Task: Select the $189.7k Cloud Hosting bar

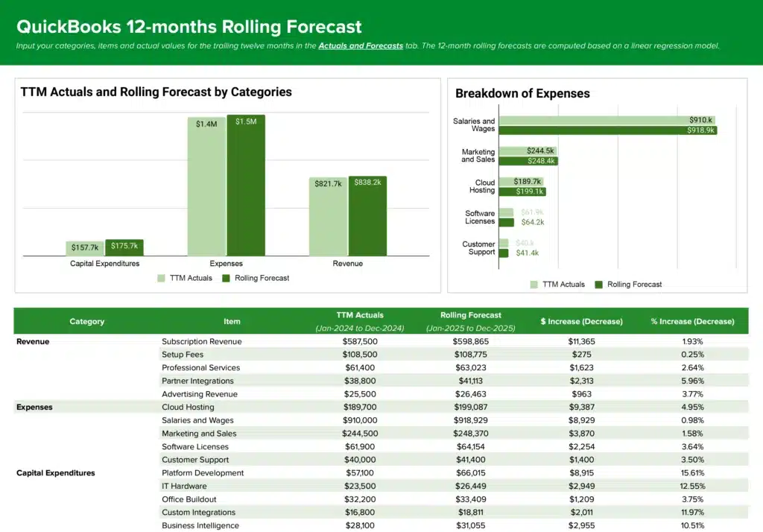Action: click(521, 182)
